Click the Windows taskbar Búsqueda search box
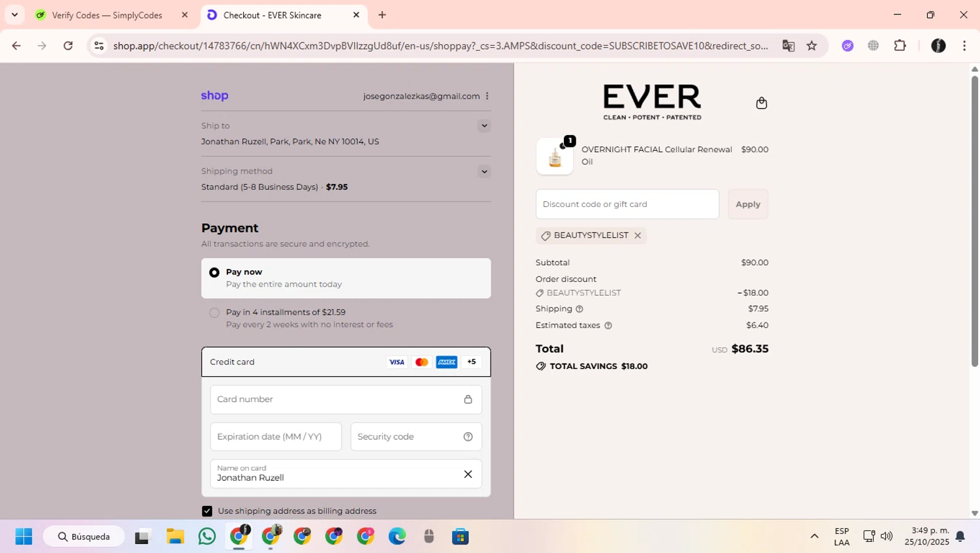The width and height of the screenshot is (980, 553). [84, 536]
